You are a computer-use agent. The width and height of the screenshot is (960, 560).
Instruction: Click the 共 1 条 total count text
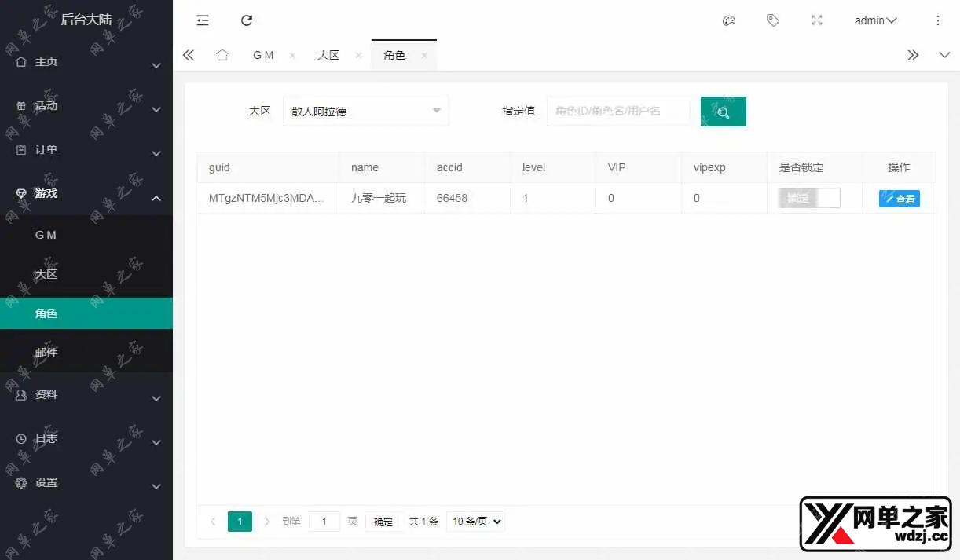423,522
